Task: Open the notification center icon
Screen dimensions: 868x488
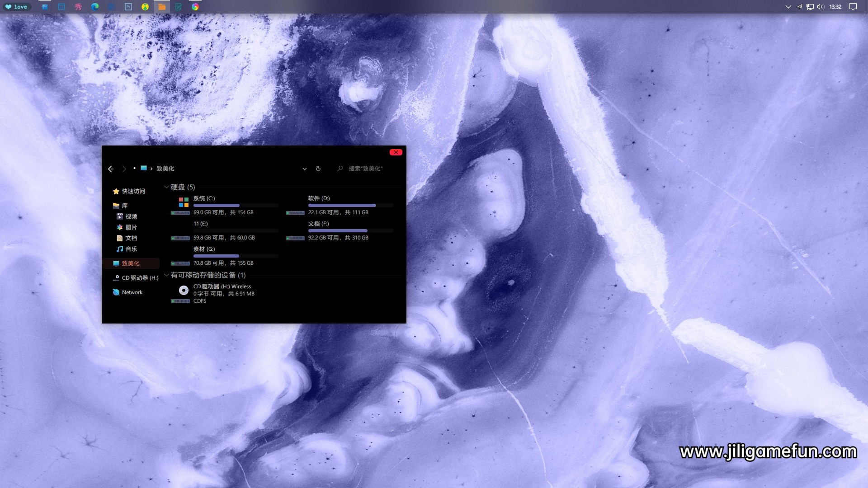Action: point(853,7)
